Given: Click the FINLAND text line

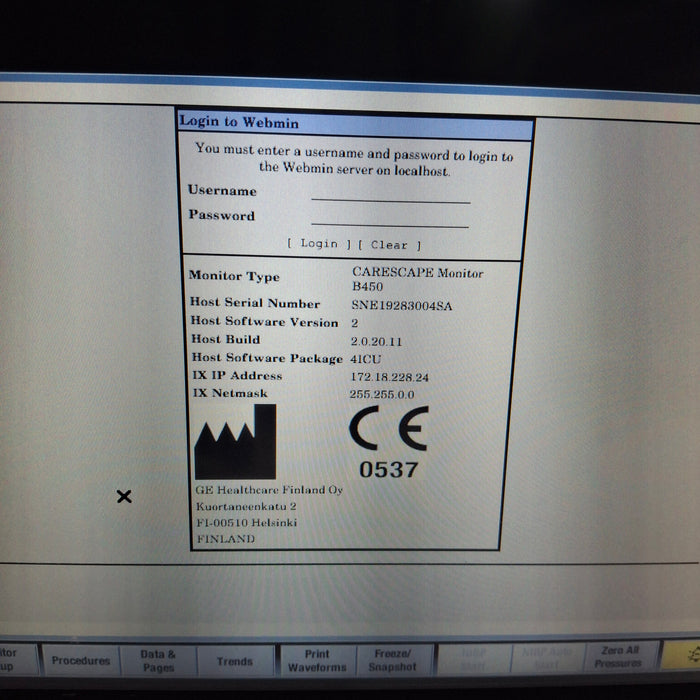Looking at the screenshot, I should click(x=226, y=539).
